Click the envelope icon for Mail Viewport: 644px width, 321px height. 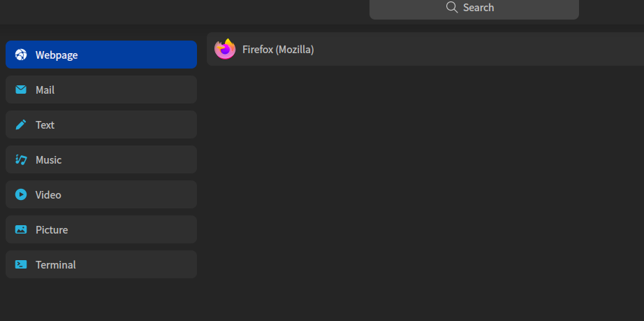pyautogui.click(x=21, y=90)
